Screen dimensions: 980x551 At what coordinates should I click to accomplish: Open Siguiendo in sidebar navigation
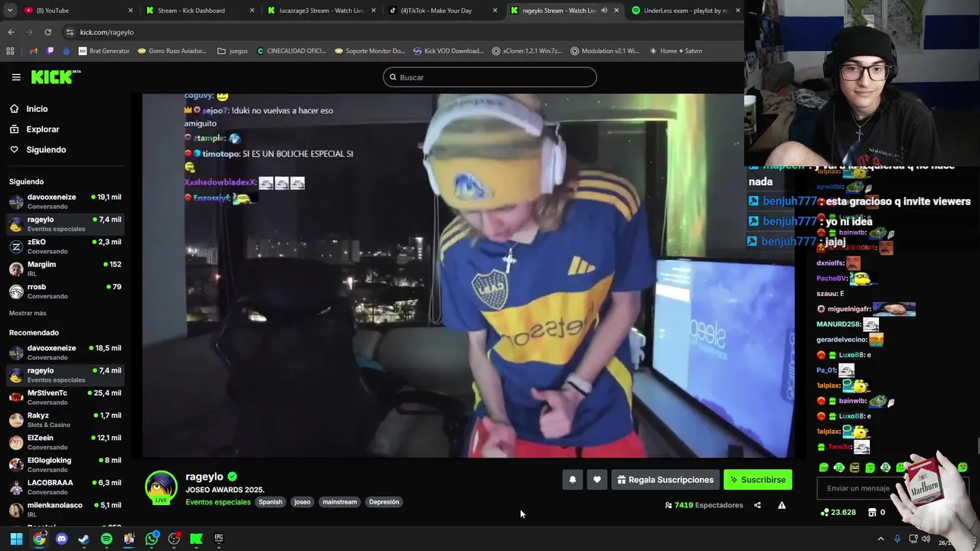46,150
